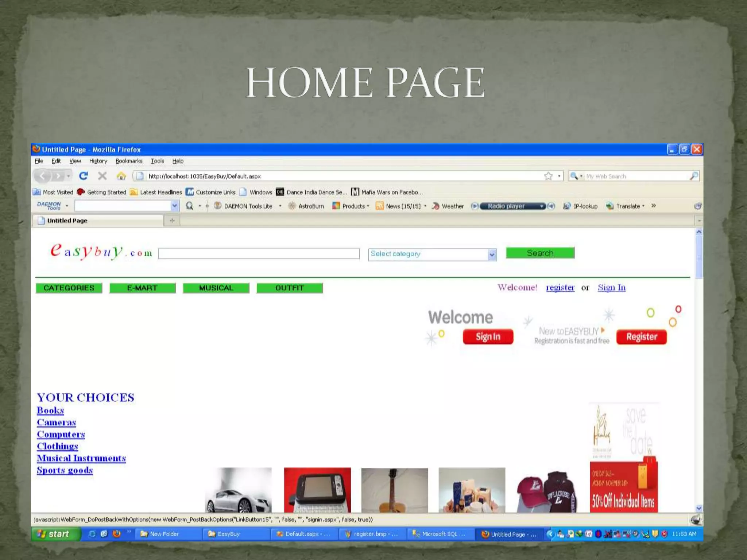
Task: Click the easybuy search text field
Action: pos(259,254)
